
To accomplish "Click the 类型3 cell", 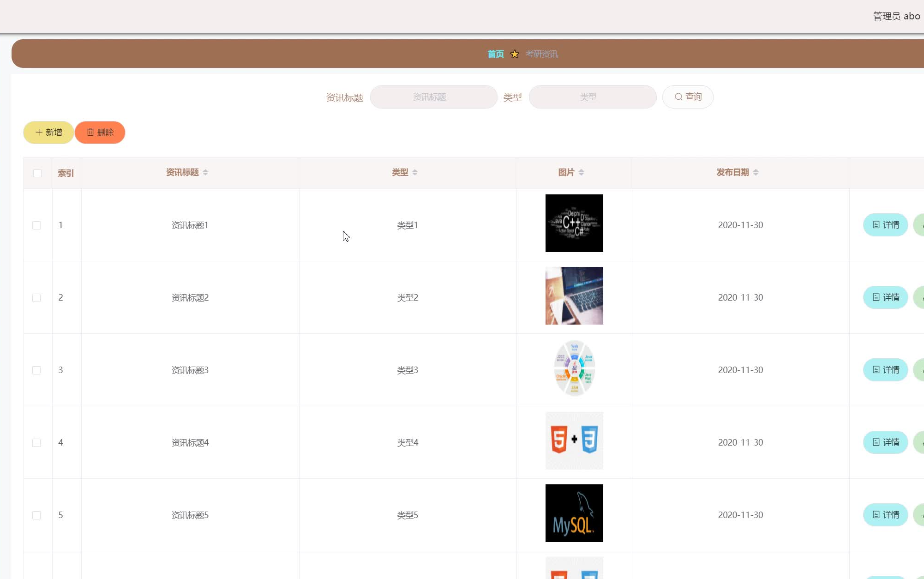I will (x=408, y=370).
